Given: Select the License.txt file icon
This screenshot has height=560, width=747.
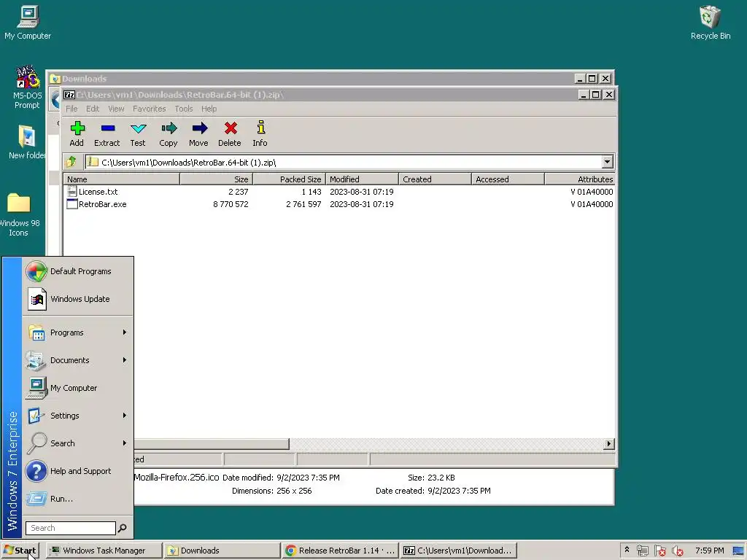Looking at the screenshot, I should tap(72, 192).
